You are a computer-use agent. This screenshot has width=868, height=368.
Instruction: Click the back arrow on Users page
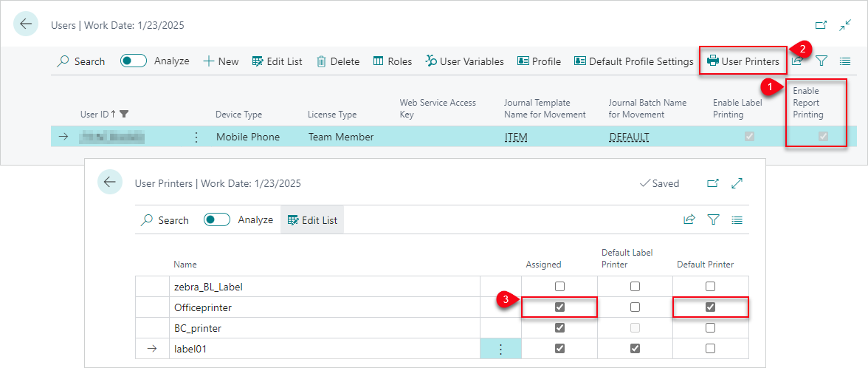tap(26, 24)
